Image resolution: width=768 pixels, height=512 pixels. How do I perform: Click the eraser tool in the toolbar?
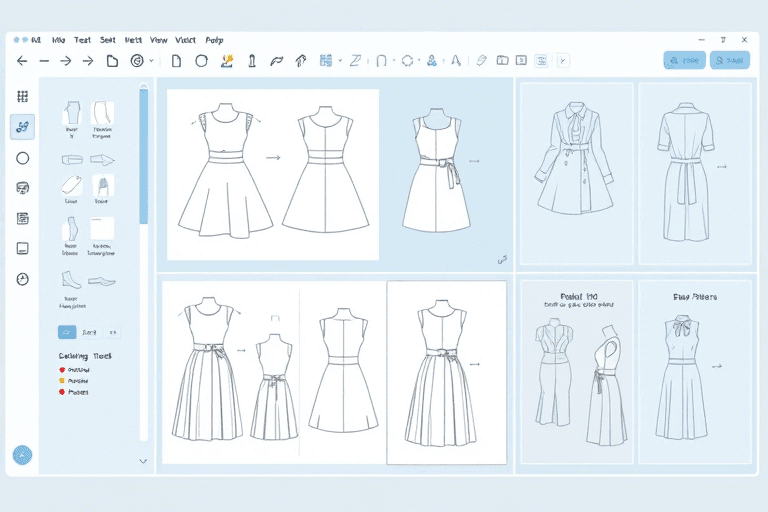[481, 60]
